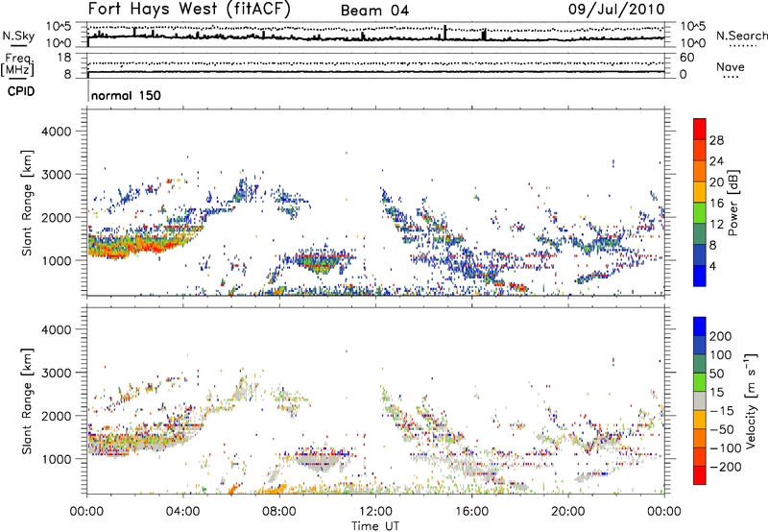Click the '12:00' time axis tick label
The height and width of the screenshot is (532, 768).
point(375,512)
